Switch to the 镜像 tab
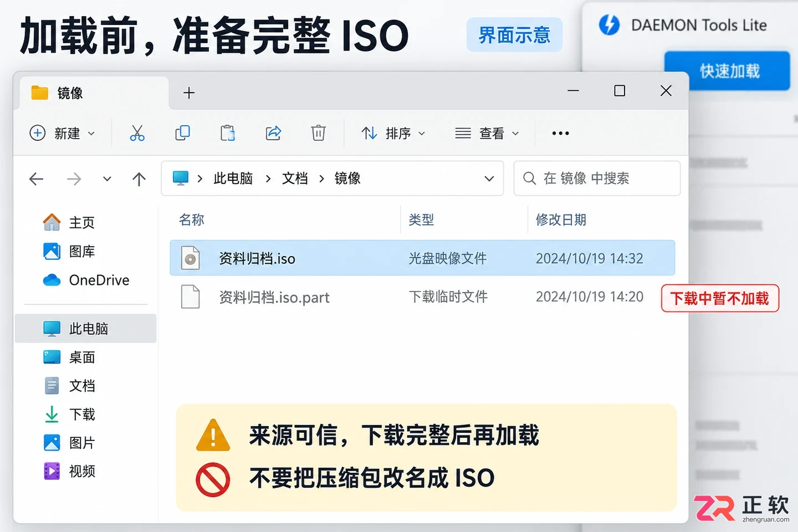The image size is (798, 532). click(x=94, y=93)
